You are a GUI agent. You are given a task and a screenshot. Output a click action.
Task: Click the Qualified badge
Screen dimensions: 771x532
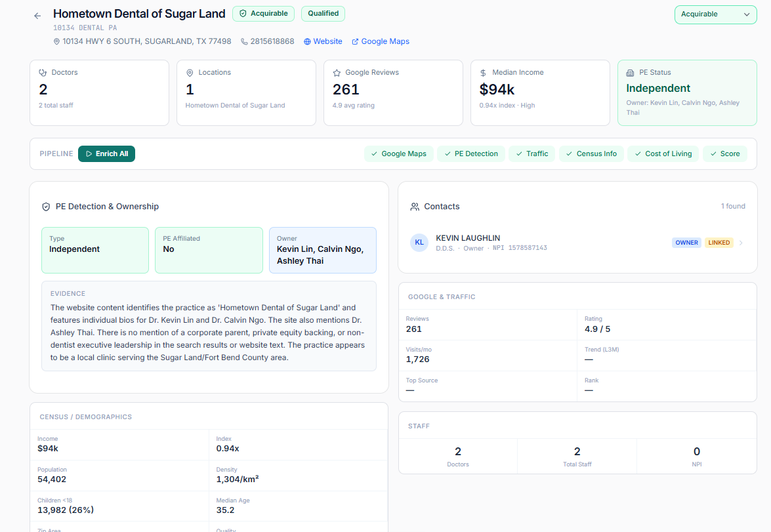tap(323, 14)
